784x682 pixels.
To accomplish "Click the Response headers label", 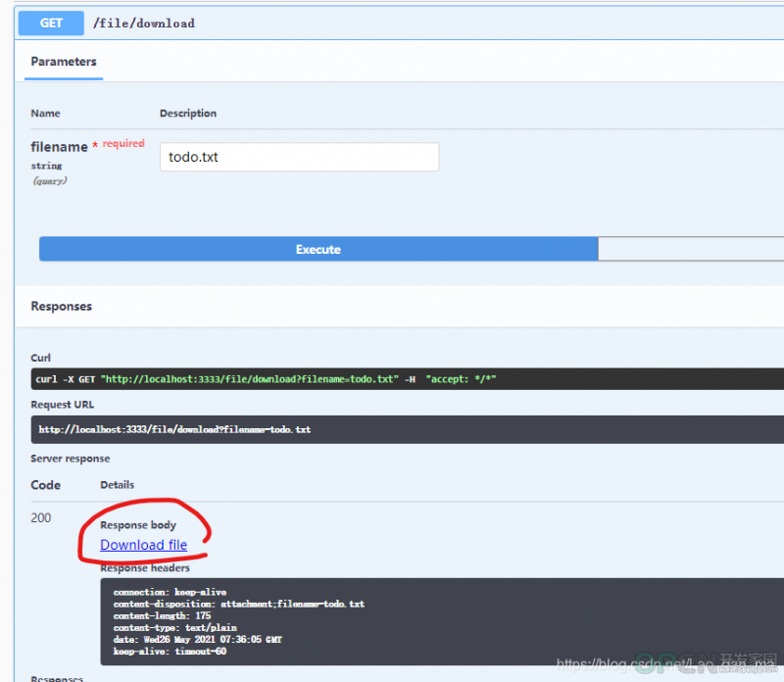I will [x=145, y=568].
